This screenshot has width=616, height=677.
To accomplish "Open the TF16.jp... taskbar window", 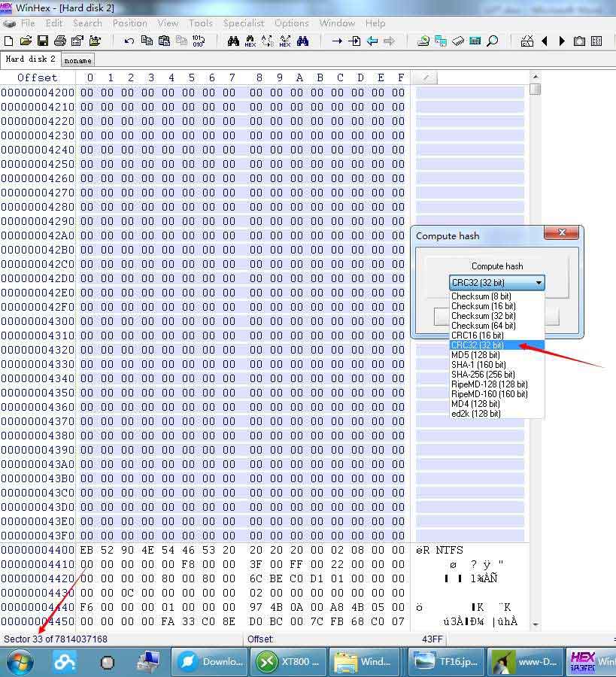I will (445, 662).
